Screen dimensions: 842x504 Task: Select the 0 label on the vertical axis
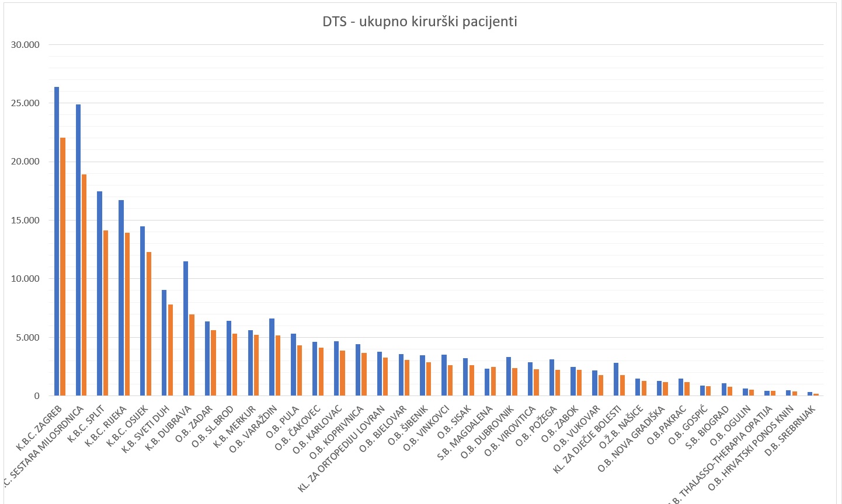coord(36,396)
